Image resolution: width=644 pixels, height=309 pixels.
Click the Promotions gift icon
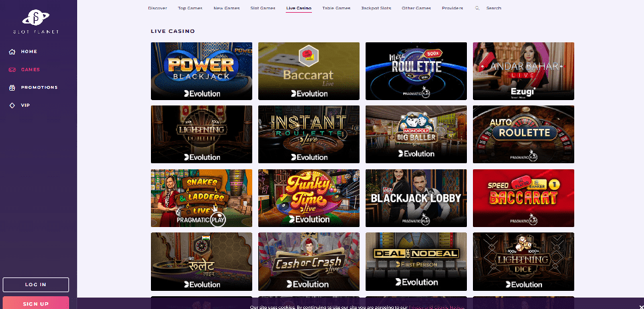pos(12,87)
